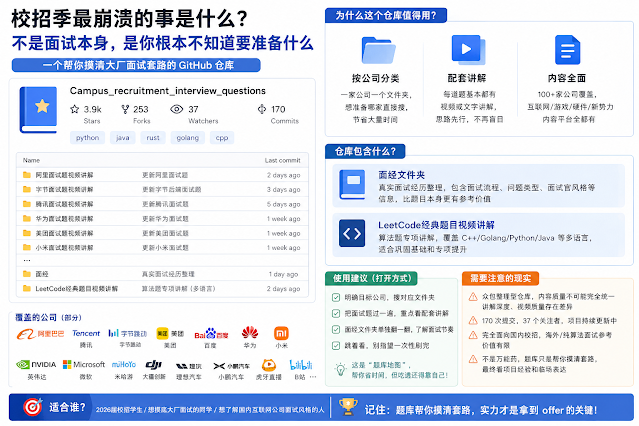
Task: Toggle the 跳着看 checkbox
Action: point(336,346)
